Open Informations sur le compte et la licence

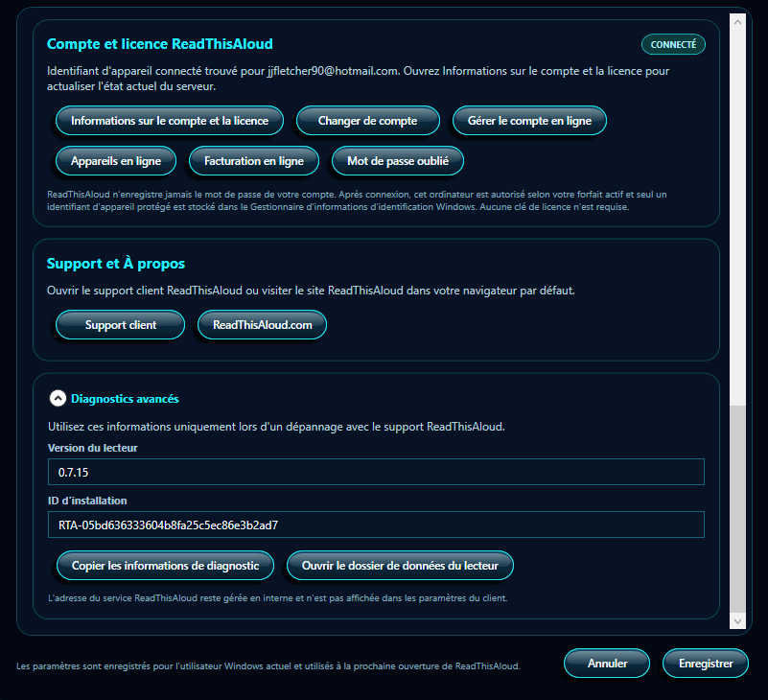pyautogui.click(x=170, y=121)
